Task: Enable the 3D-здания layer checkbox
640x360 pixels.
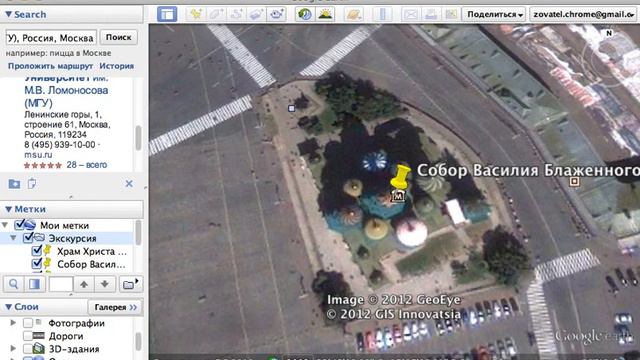Action: [28, 349]
